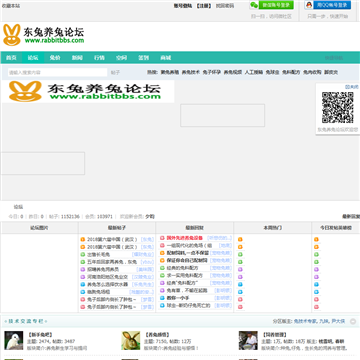The image size is (360, 360).
Task: Open the 【养兔感悟】 board title
Action: 157,334
